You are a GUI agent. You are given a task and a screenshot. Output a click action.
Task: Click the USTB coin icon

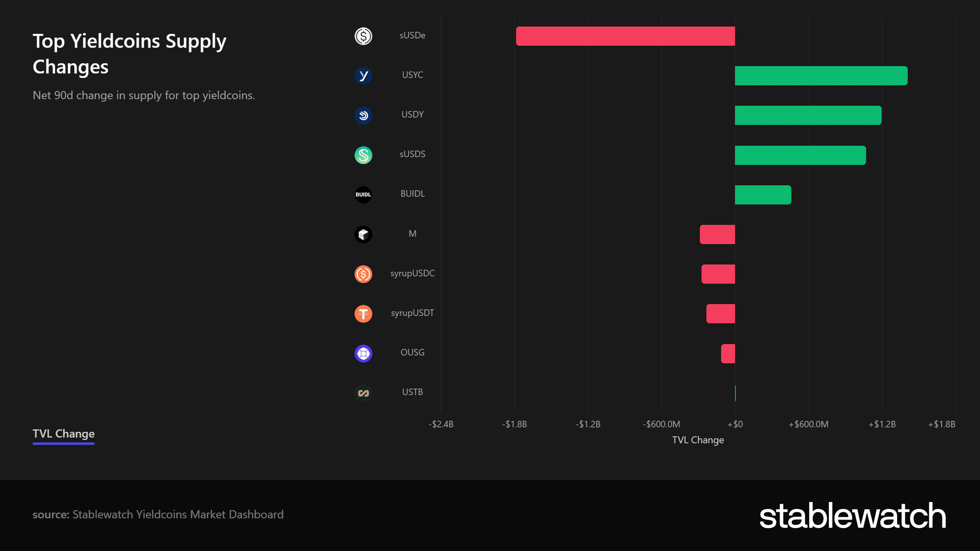point(363,393)
